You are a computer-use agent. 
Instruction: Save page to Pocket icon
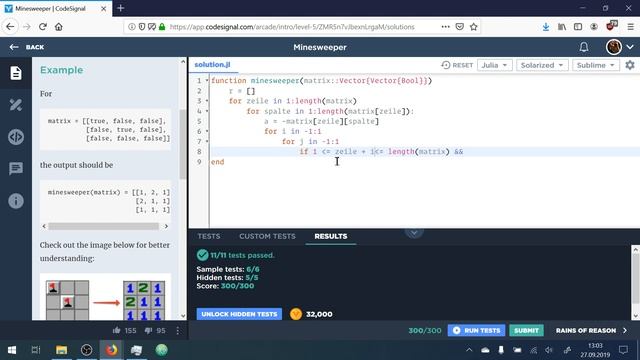(460, 27)
